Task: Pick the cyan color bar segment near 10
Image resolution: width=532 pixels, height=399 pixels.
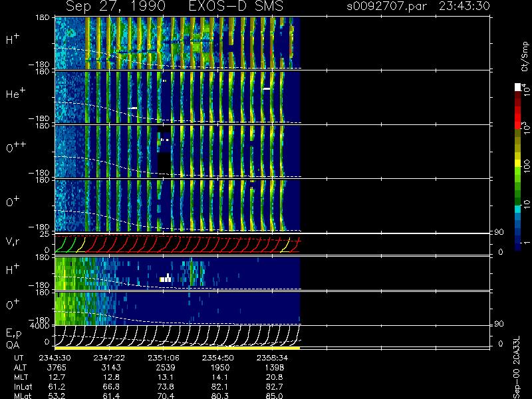Action: 518,209
